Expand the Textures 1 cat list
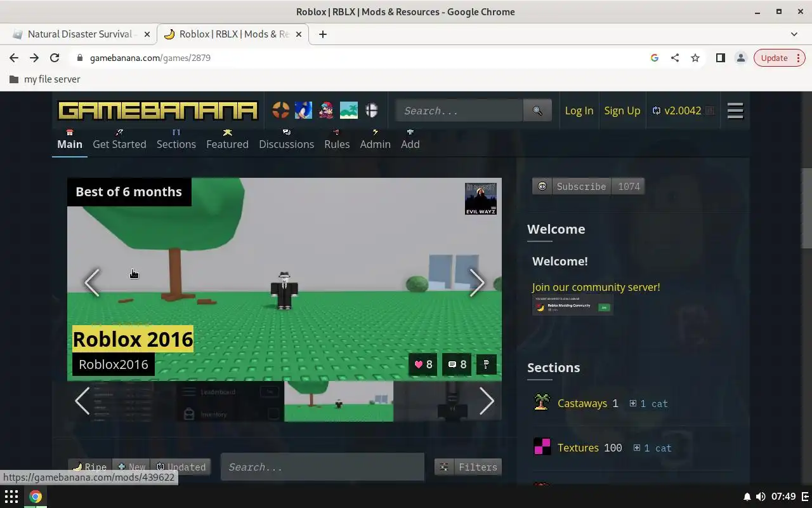812x508 pixels. [x=652, y=448]
